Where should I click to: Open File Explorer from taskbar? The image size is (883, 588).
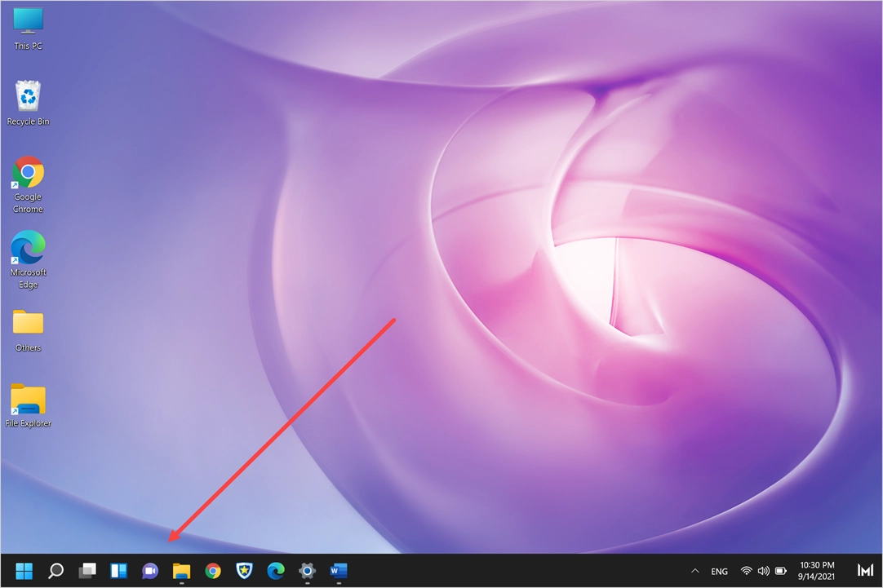tap(181, 571)
